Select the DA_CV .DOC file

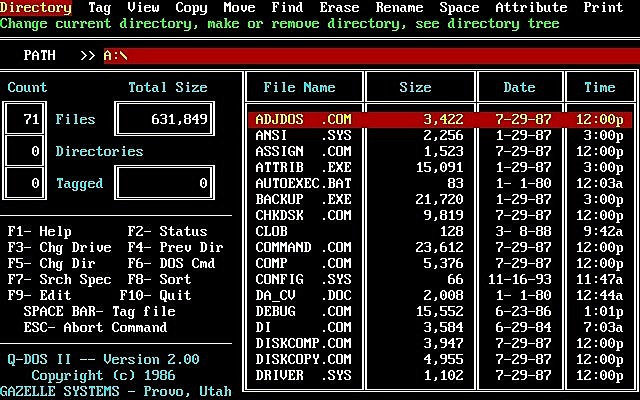(x=440, y=295)
